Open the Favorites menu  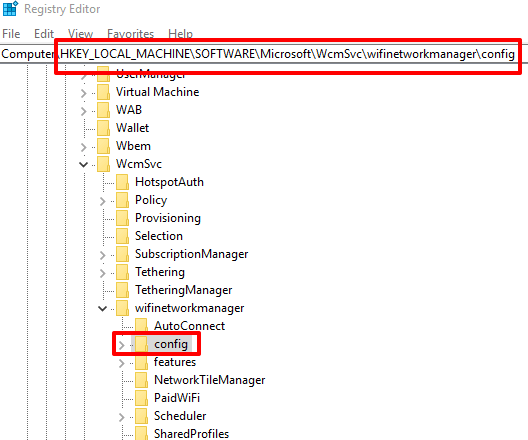point(130,34)
